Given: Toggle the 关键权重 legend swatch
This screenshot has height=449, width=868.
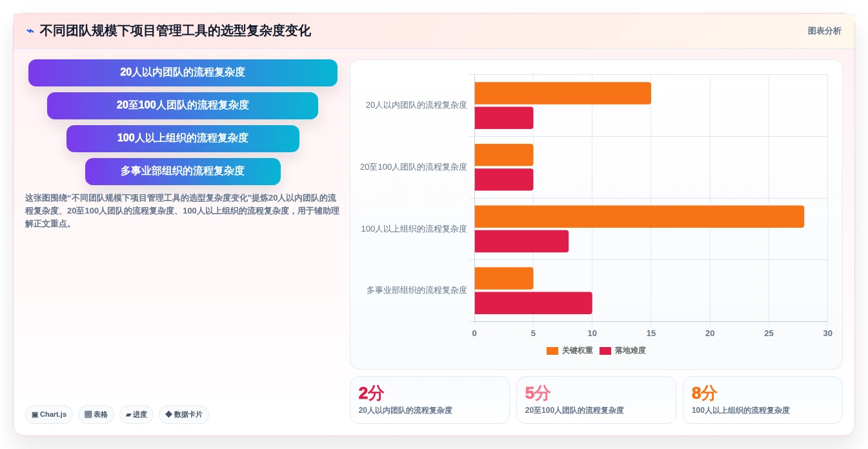Looking at the screenshot, I should tap(552, 351).
